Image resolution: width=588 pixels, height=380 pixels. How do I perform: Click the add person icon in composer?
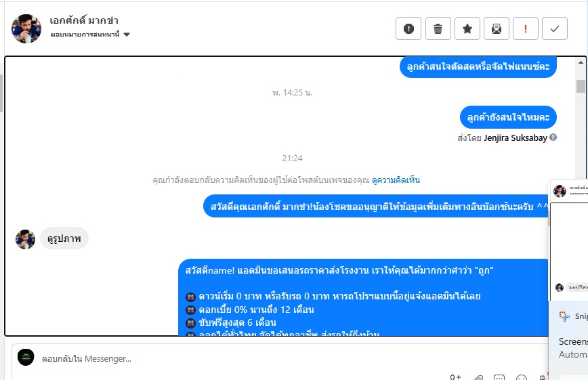pyautogui.click(x=455, y=377)
